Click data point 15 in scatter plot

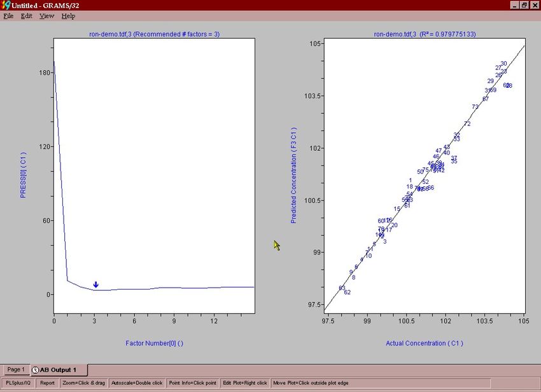397,209
